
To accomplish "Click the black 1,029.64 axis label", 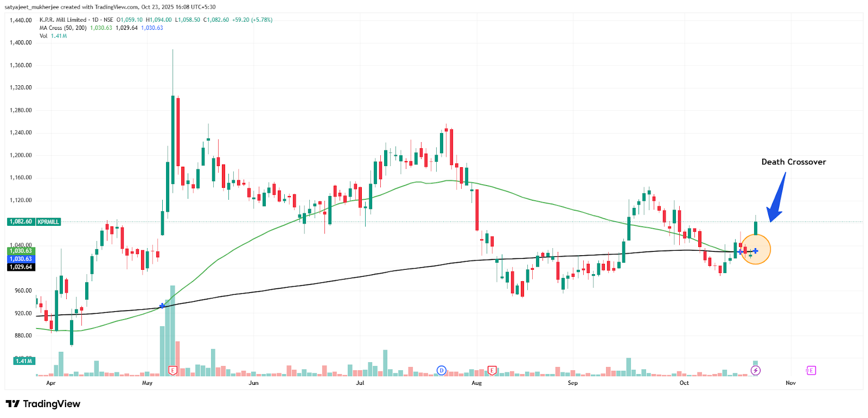I will [x=21, y=267].
